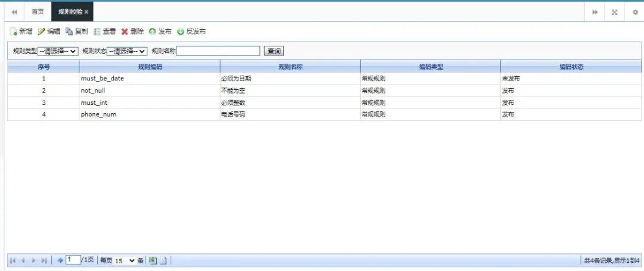Select the must_be_date row

[324, 79]
